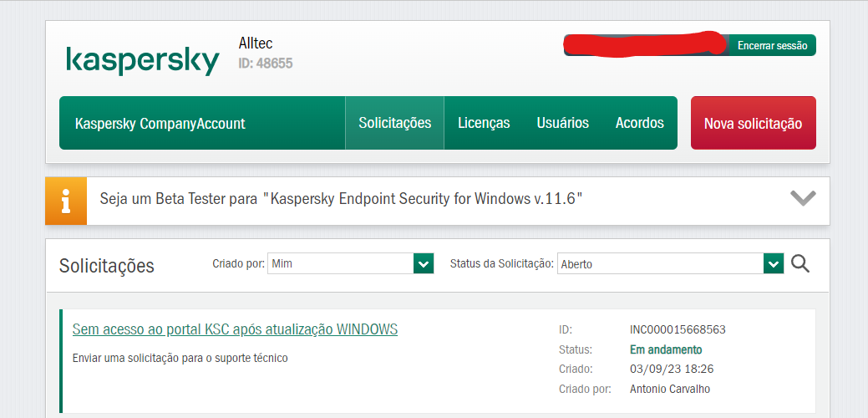Click Encerrar sessão button
The height and width of the screenshot is (418, 868).
(x=772, y=45)
